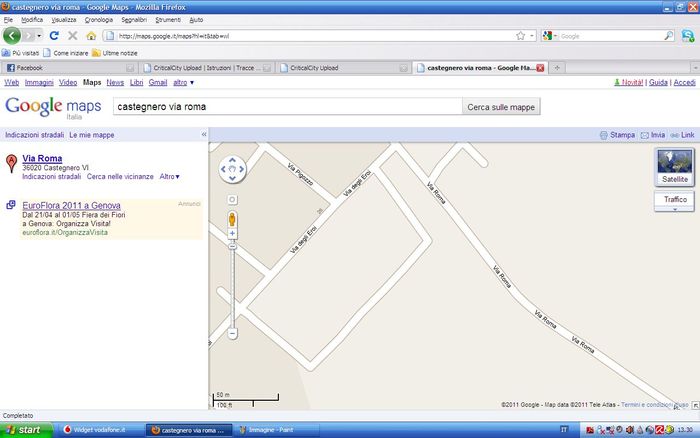Click the Link chain icon
This screenshot has height=438, width=700.
coord(683,135)
